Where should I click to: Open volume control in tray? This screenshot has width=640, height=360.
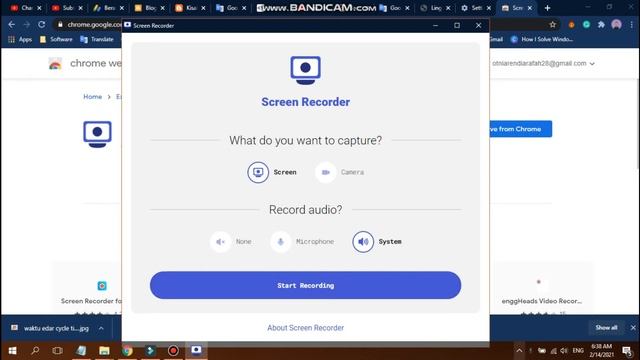[564, 351]
